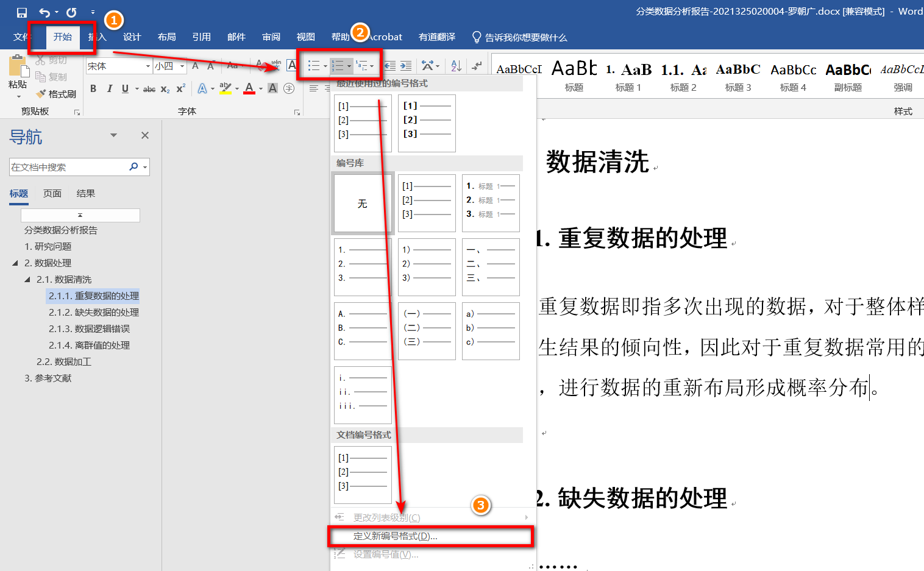This screenshot has height=571, width=924.
Task: Apply the yellow text highlight color
Action: 225,89
